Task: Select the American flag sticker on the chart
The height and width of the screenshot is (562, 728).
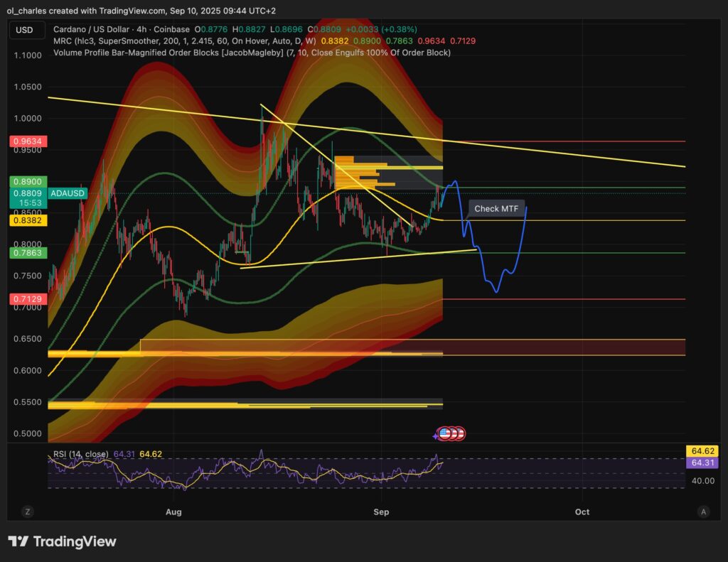Action: (x=444, y=433)
